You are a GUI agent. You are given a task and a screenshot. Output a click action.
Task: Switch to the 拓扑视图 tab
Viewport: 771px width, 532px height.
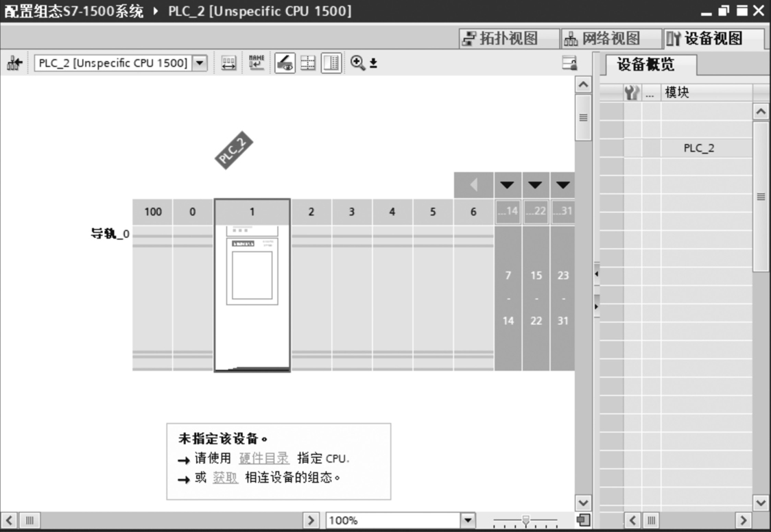click(510, 38)
